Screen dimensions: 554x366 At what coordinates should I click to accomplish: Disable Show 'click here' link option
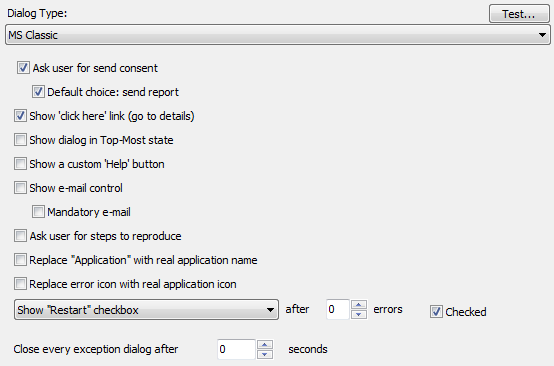coord(20,116)
